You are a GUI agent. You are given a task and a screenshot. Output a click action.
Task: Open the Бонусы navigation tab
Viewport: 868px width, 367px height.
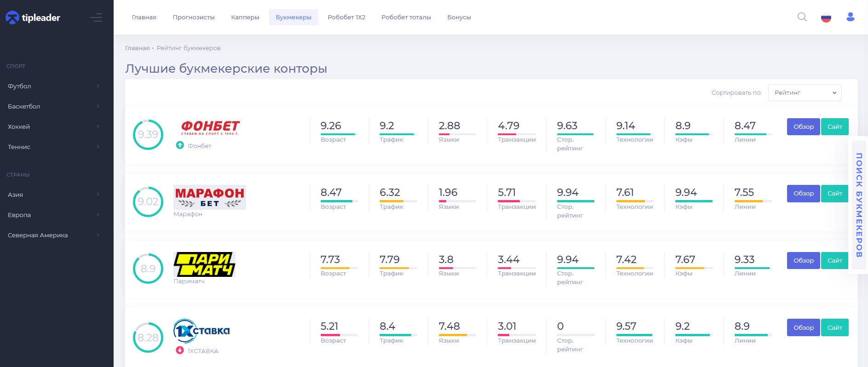pyautogui.click(x=459, y=17)
